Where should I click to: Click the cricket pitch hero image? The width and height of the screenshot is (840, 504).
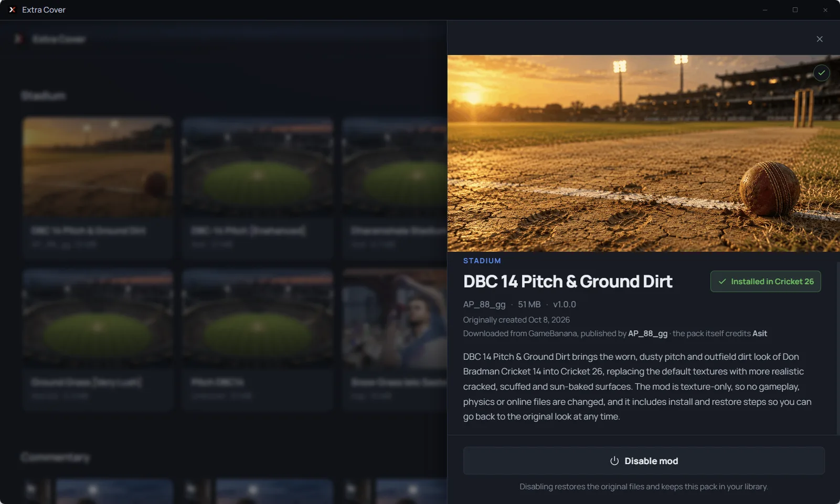[643, 153]
